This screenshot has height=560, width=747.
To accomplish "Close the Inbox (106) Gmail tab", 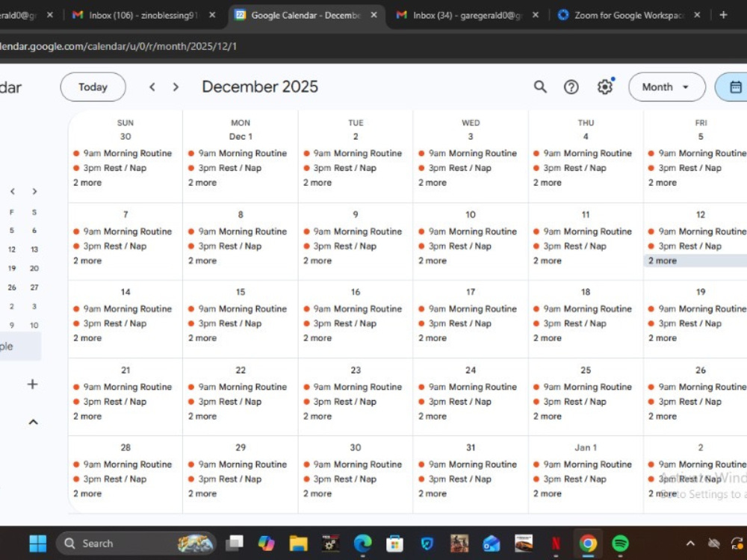I will point(212,15).
